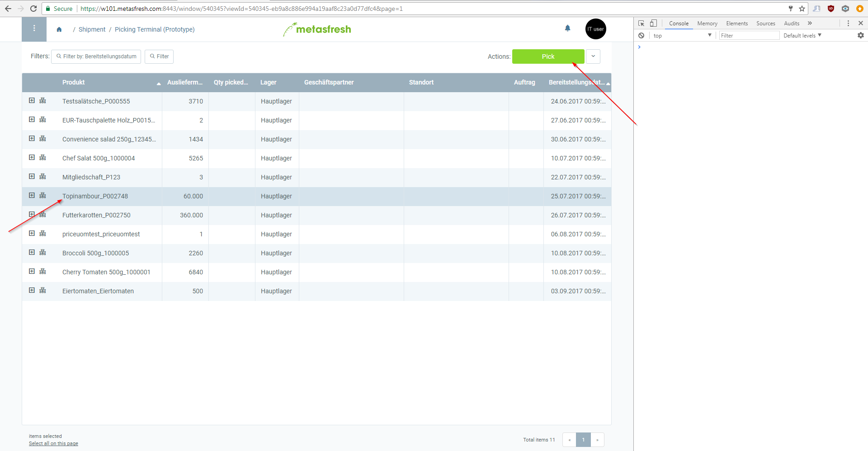Expand the EUR-Tauschpalette Holz row
This screenshot has width=868, height=451.
(32, 119)
